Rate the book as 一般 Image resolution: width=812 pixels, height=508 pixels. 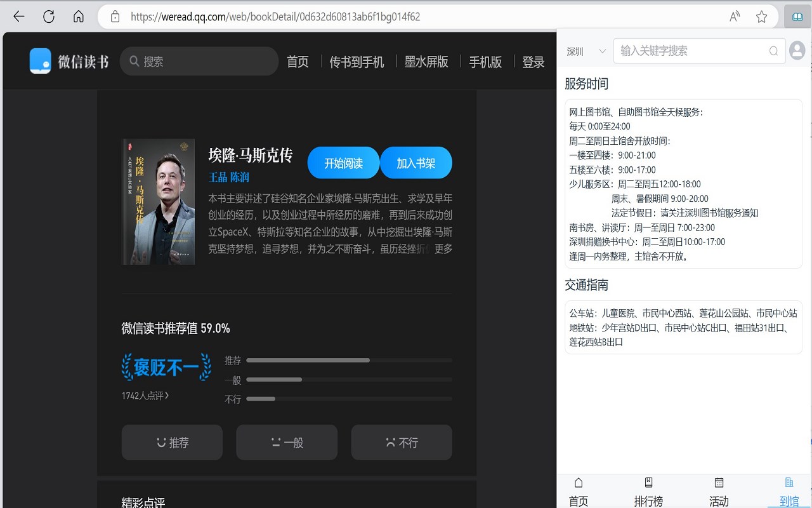287,442
